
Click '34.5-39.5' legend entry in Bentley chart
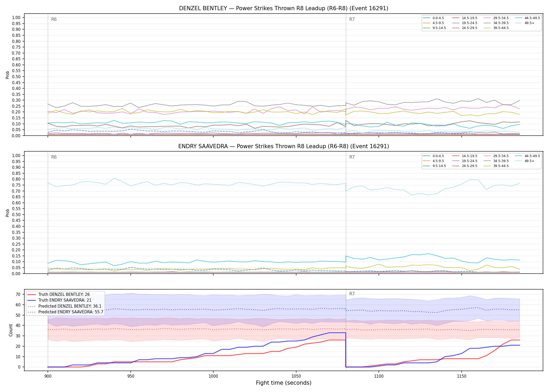click(496, 23)
